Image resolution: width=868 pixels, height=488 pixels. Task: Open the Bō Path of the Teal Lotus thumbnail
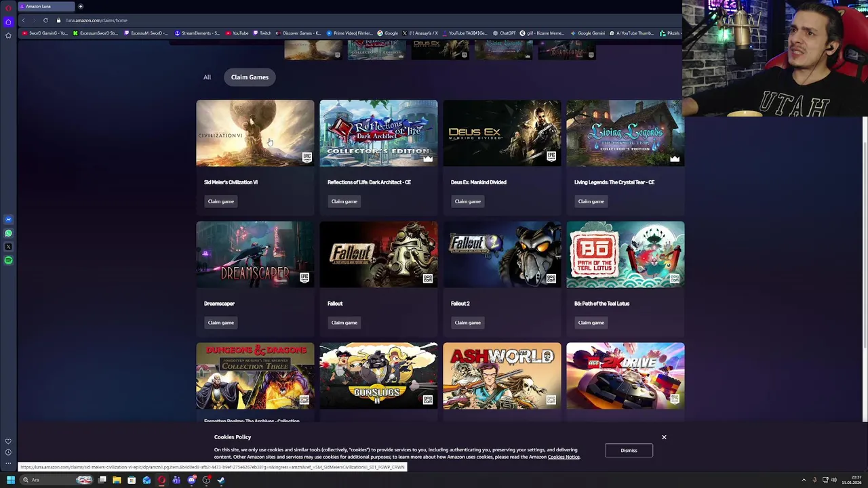point(625,255)
